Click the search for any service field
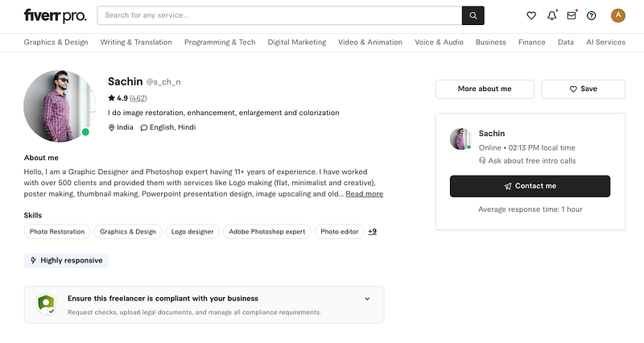This screenshot has height=343, width=644. click(279, 15)
